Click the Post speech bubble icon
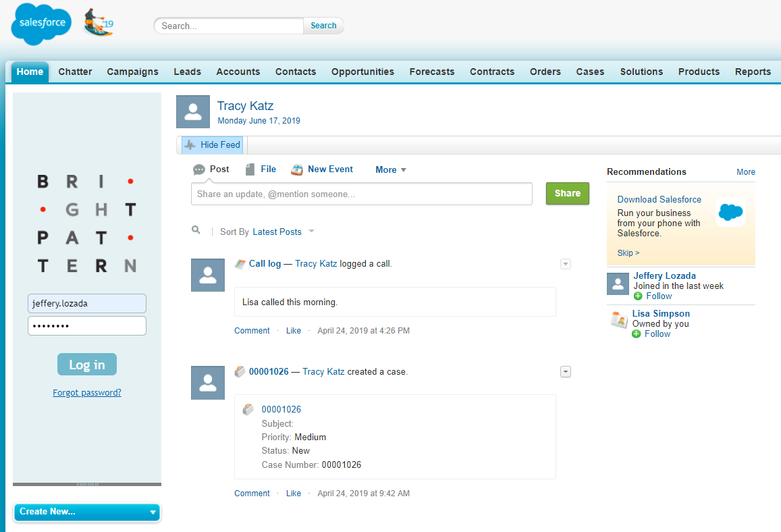Image resolution: width=781 pixels, height=532 pixels. click(198, 170)
